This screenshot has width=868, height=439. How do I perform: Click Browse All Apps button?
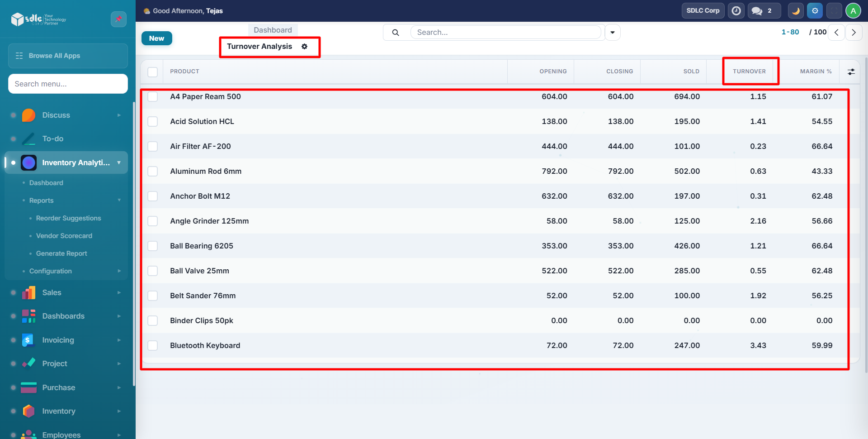click(x=68, y=56)
